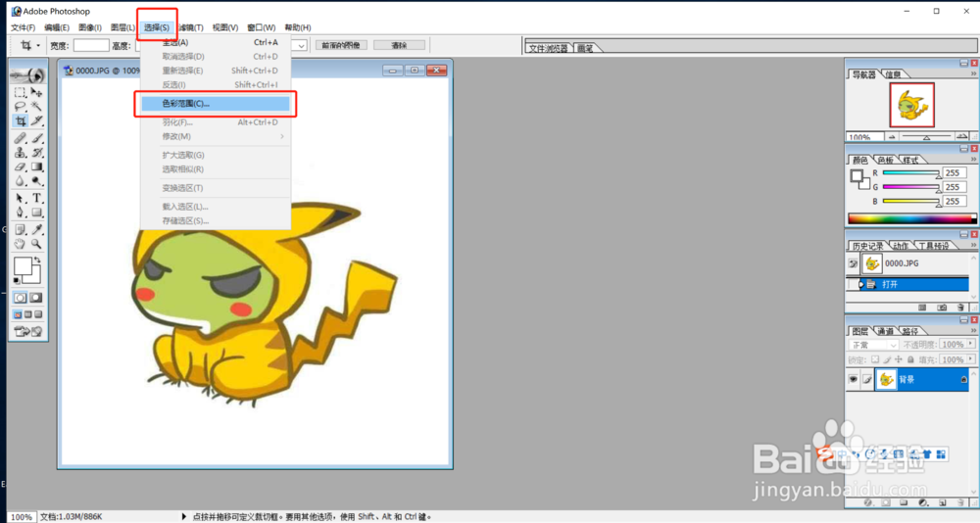Open 不透明度 100% arrow flyout
This screenshot has width=980, height=523.
970,345
